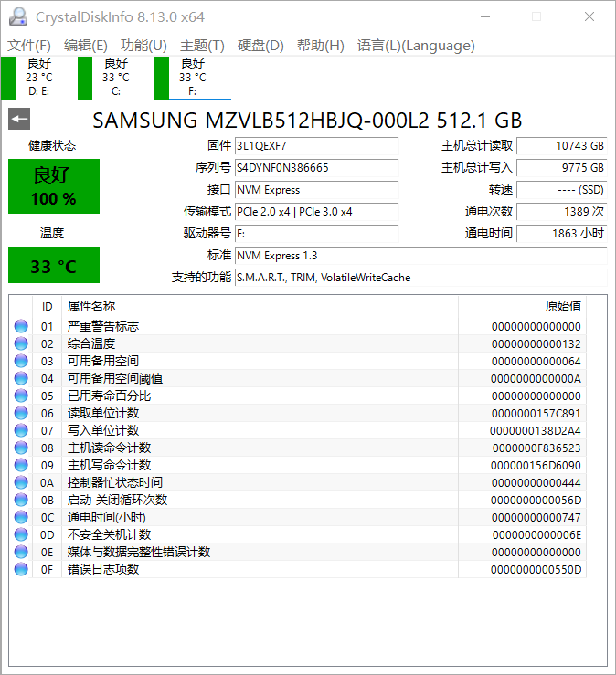Click the 属性名称 column header
Screen dimensions: 616x675
pyautogui.click(x=260, y=307)
